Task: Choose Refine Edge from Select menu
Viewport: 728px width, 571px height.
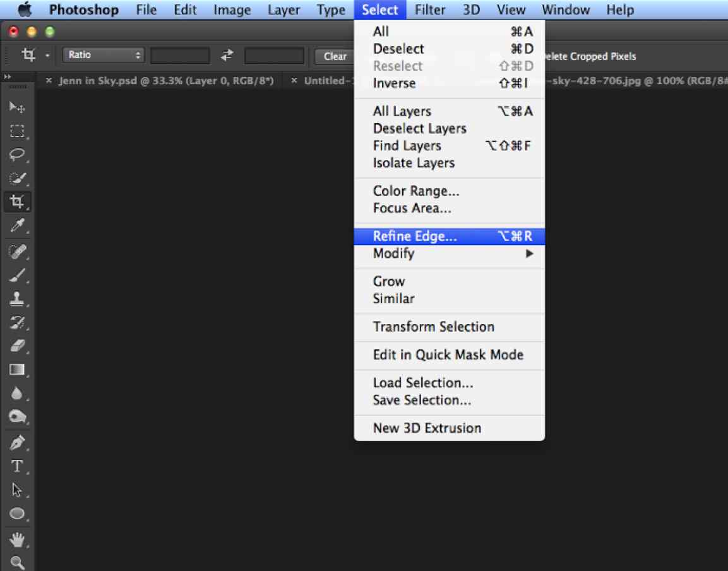Action: pyautogui.click(x=449, y=236)
